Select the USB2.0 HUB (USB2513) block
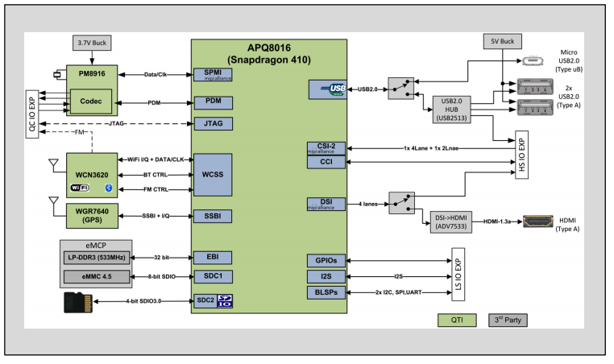The height and width of the screenshot is (364, 614). (451, 110)
